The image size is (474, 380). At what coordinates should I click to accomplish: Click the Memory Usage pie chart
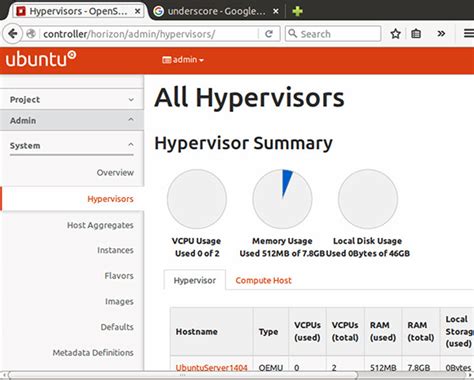(282, 199)
